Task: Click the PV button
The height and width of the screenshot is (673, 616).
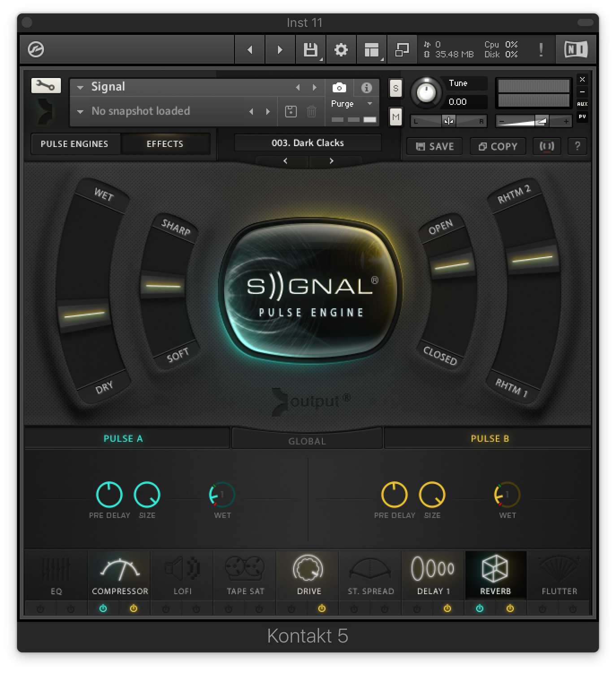Action: click(x=582, y=116)
